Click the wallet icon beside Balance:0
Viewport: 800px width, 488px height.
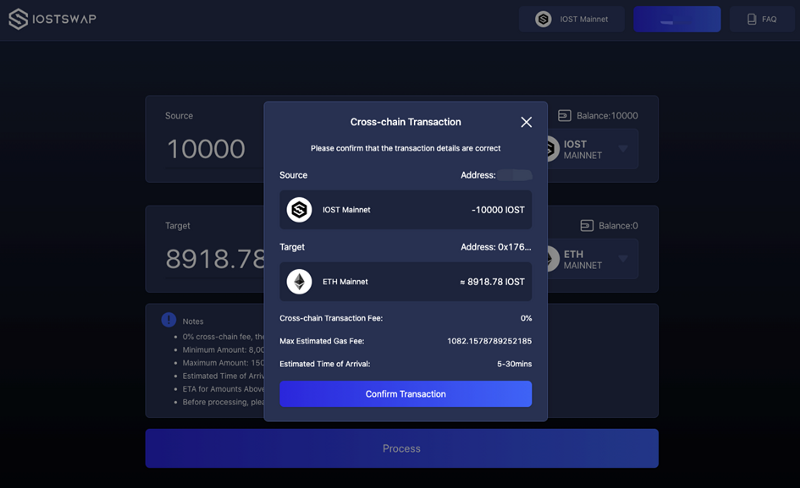click(x=587, y=226)
